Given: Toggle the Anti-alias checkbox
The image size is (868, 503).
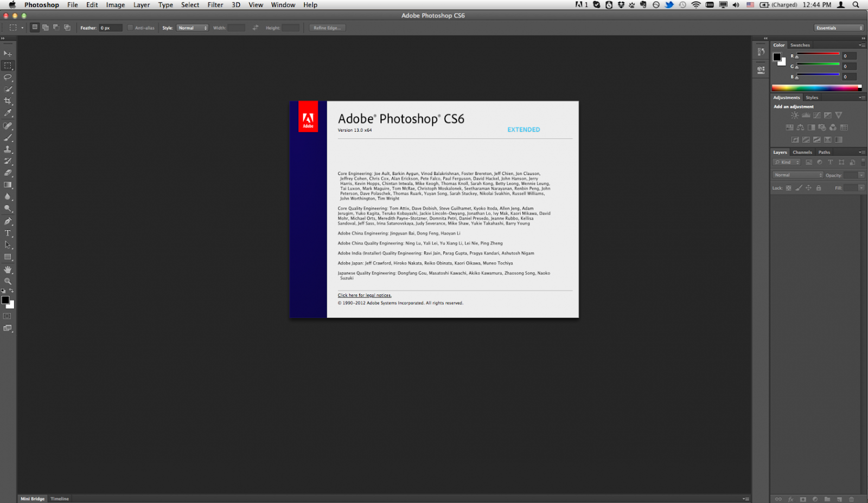Looking at the screenshot, I should (x=130, y=28).
